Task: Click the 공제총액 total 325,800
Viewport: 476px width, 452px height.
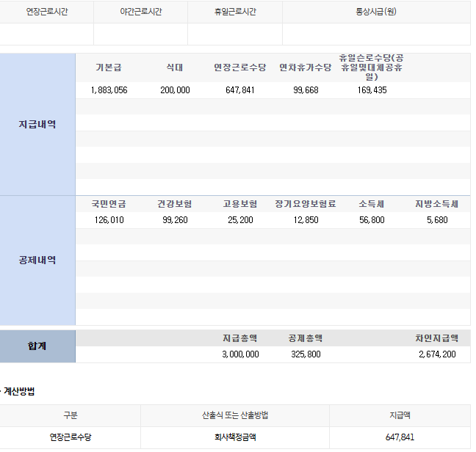Action: click(x=306, y=354)
